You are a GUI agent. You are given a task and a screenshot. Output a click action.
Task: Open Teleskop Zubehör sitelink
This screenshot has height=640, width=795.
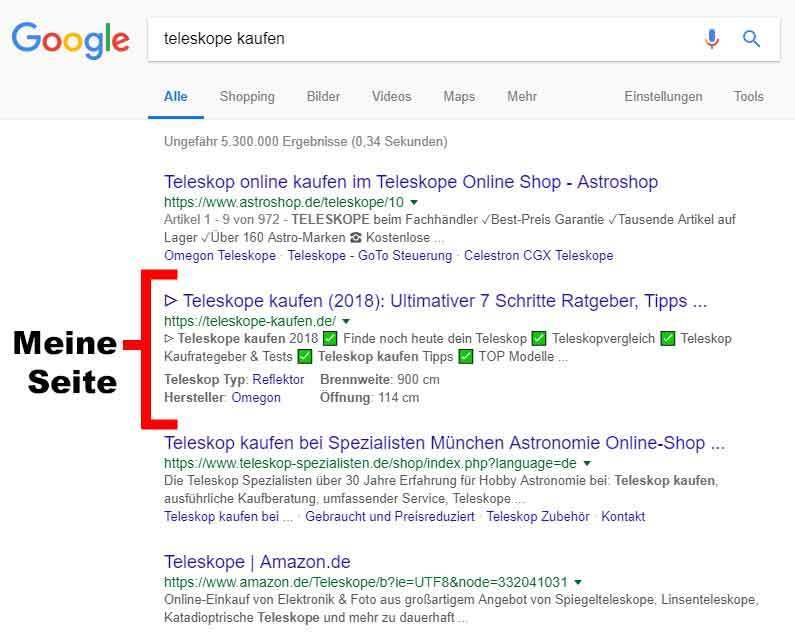[538, 517]
